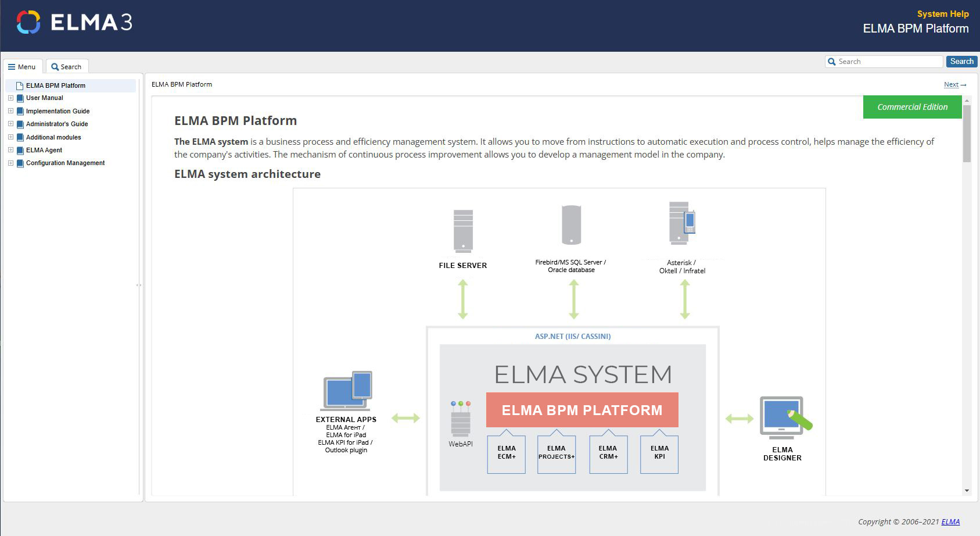Click the User Manual book icon
The width and height of the screenshot is (980, 536).
point(20,98)
